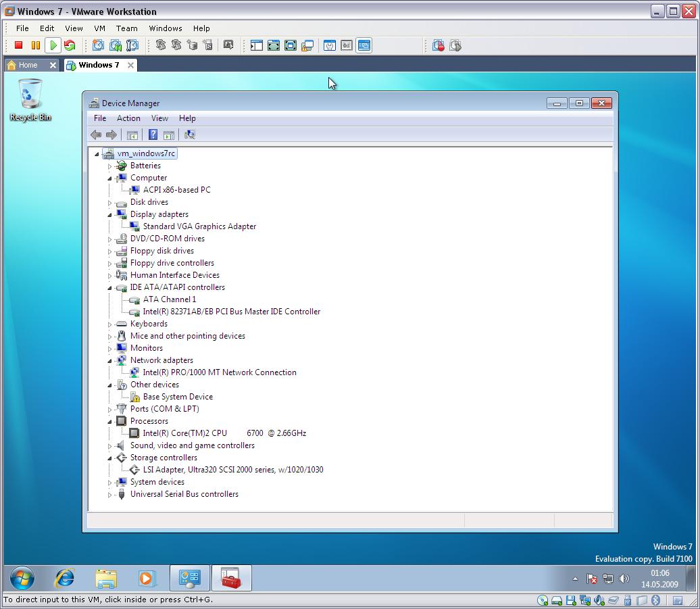Click the USB device icon in VMware status bar
700x609 pixels.
[x=628, y=600]
